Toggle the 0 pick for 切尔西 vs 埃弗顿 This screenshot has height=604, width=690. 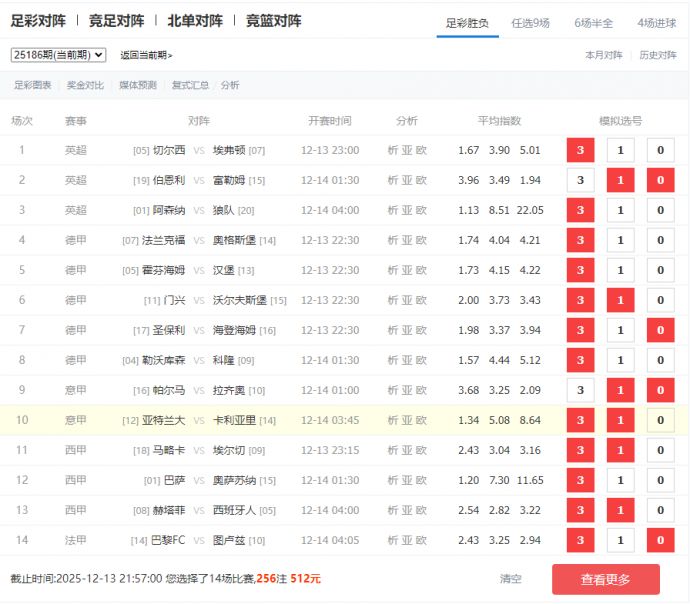[x=660, y=151]
